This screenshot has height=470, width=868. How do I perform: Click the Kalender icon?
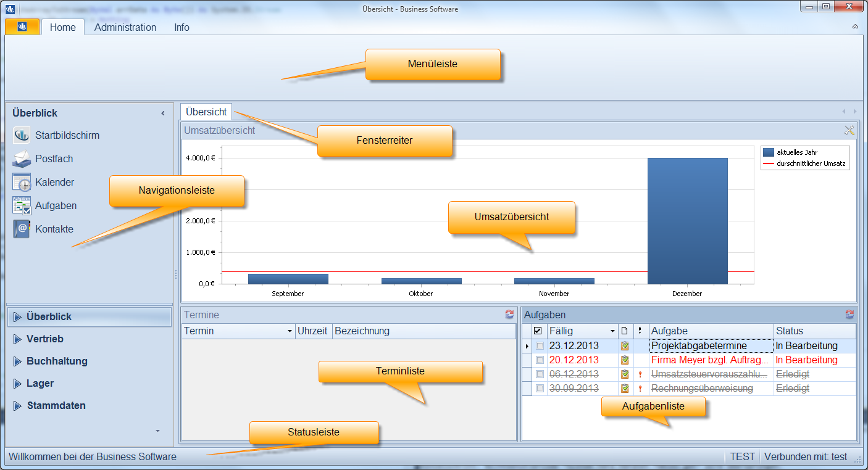tap(22, 182)
